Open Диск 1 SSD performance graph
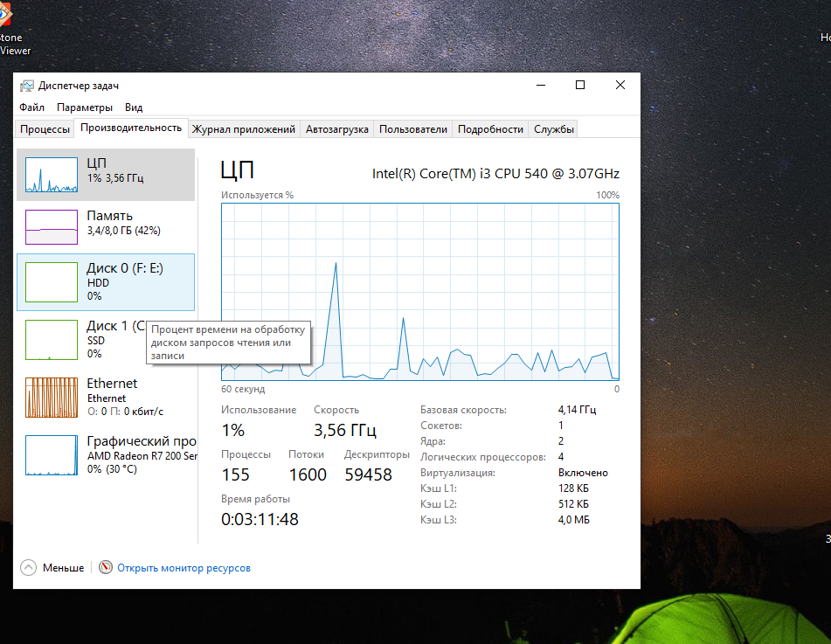Screen dimensions: 831x644 52,340
